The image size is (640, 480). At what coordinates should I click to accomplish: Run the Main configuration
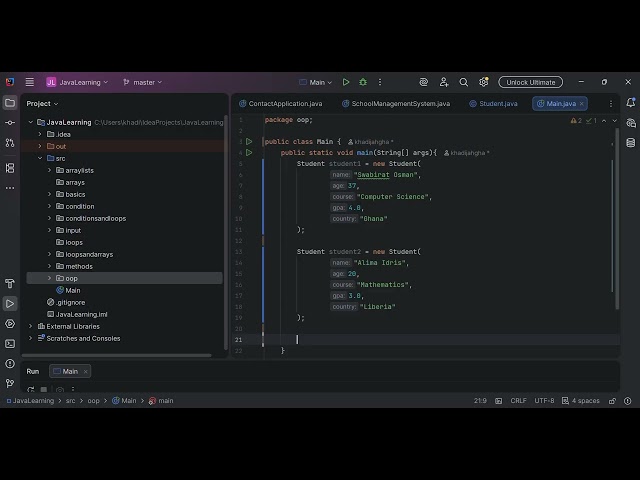pos(346,82)
